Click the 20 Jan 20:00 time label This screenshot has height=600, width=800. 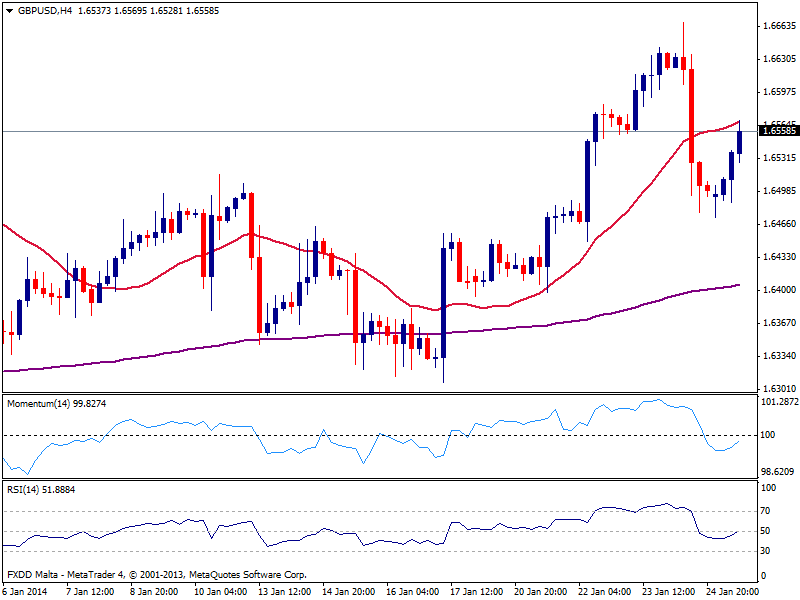tap(540, 591)
